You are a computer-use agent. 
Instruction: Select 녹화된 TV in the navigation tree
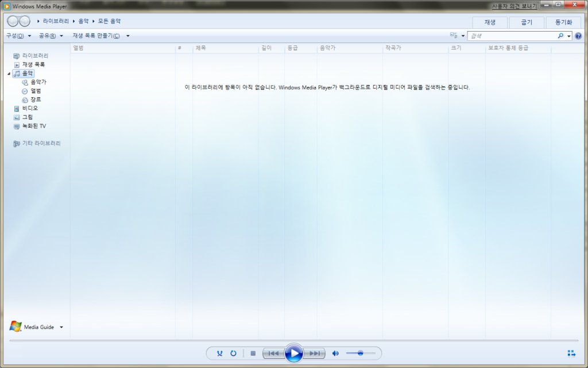pyautogui.click(x=34, y=126)
